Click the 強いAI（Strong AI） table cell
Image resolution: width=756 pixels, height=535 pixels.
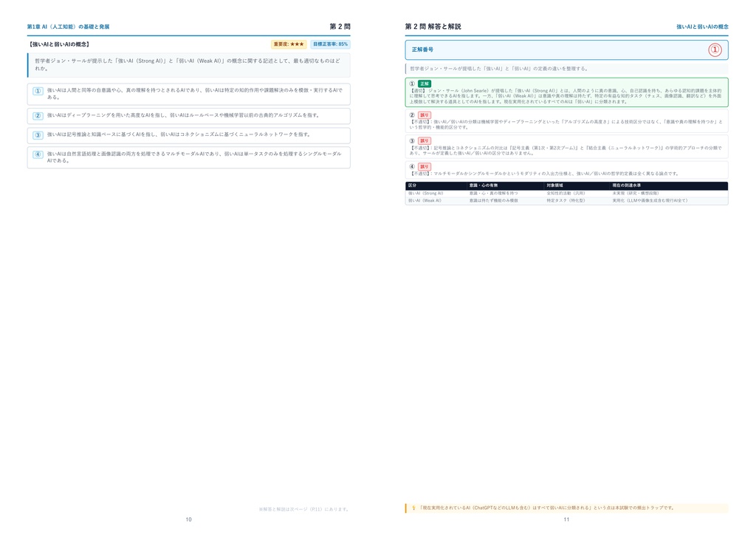426,194
